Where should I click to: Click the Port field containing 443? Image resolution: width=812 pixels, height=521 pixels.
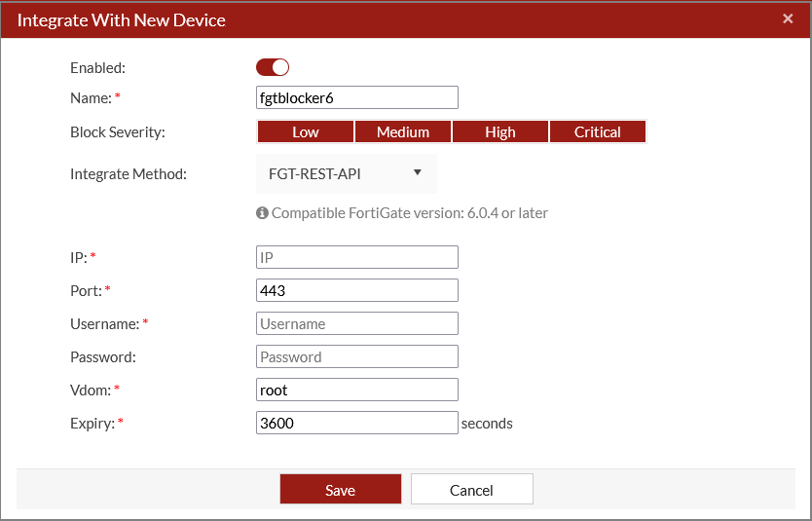356,290
